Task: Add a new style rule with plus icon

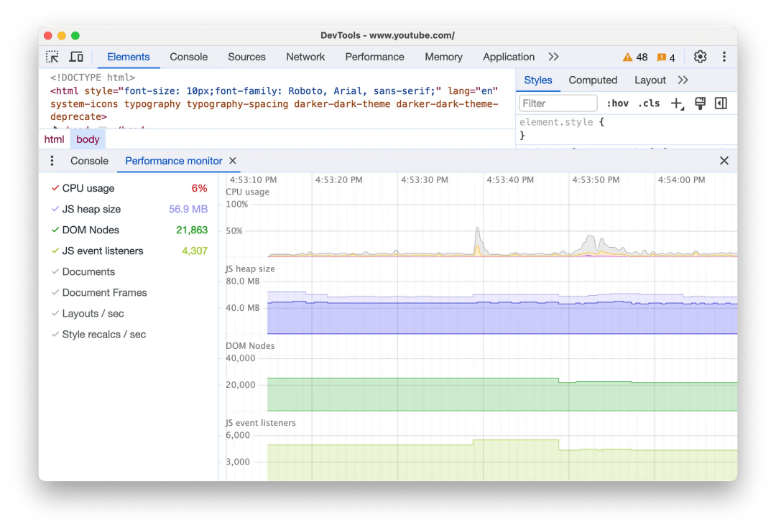Action: point(677,103)
